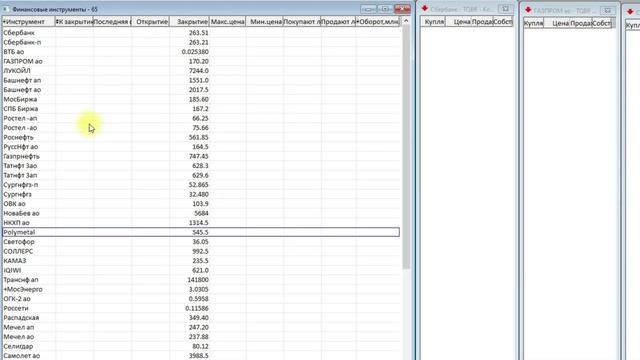The height and width of the screenshot is (360, 640).
Task: Select the Башнефт ап row
Action: tap(201, 80)
